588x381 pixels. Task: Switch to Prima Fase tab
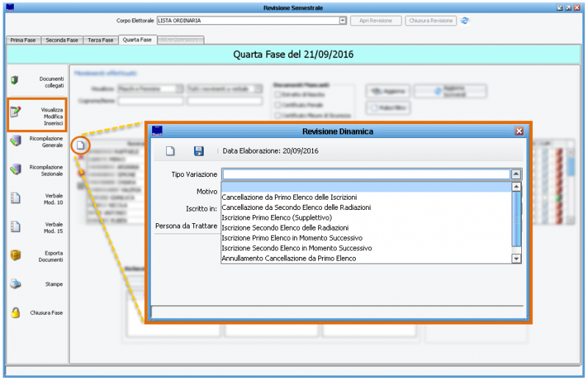pyautogui.click(x=24, y=40)
